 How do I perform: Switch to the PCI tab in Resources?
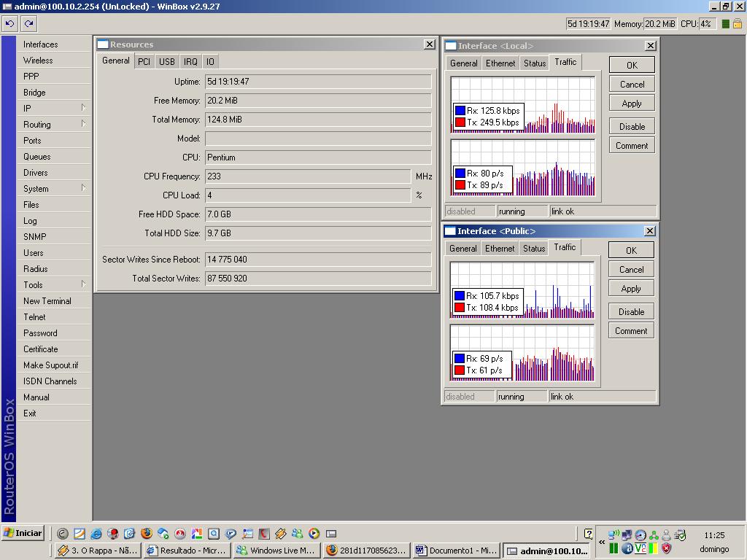[x=144, y=62]
